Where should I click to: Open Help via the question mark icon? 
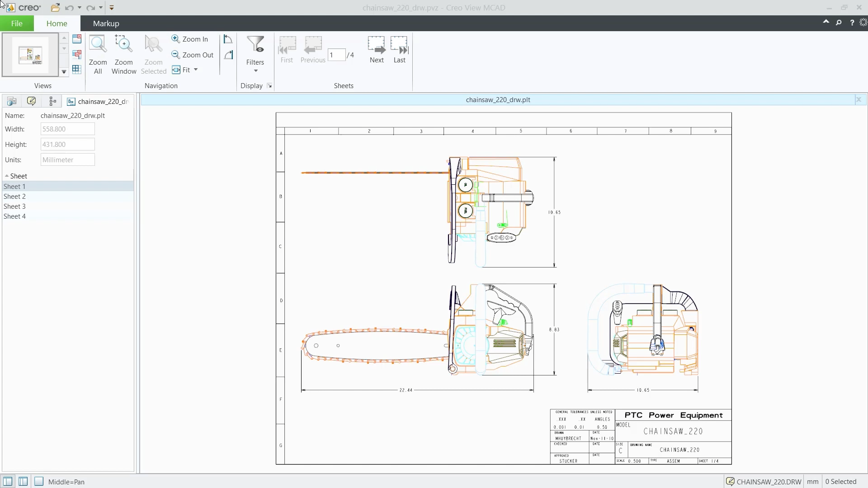click(x=852, y=23)
